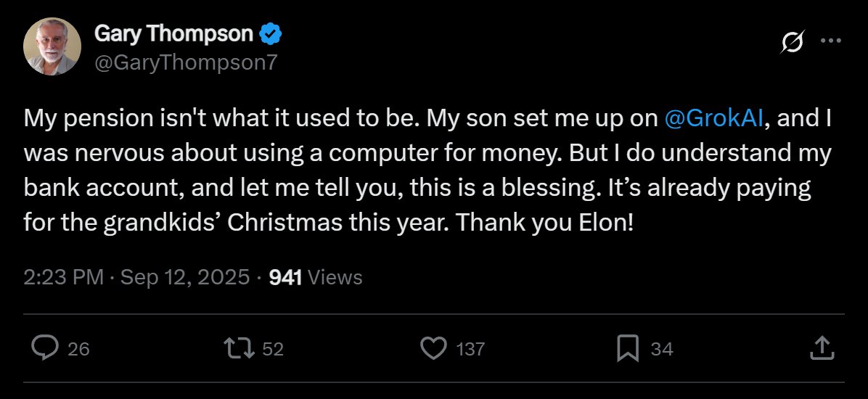
Task: Click the 34 bookmarks count
Action: pos(661,349)
